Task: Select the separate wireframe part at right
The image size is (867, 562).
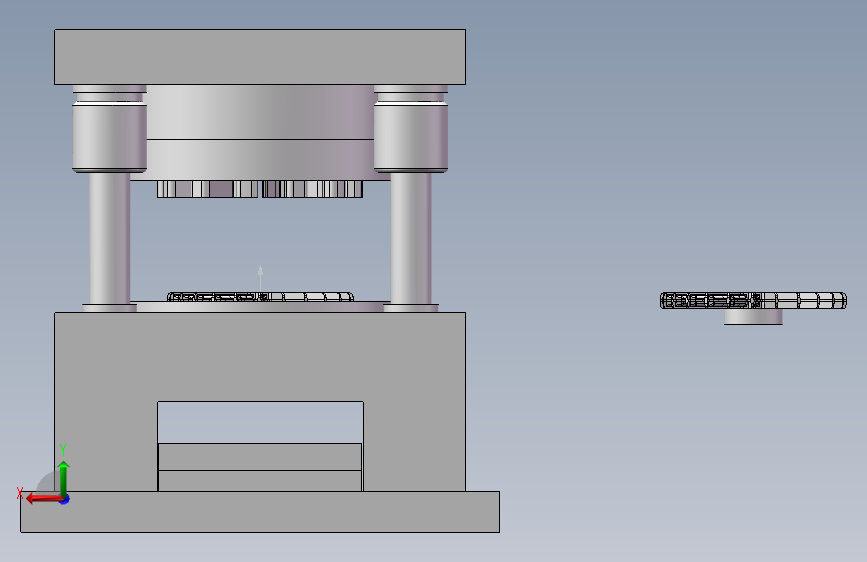Action: [x=753, y=300]
